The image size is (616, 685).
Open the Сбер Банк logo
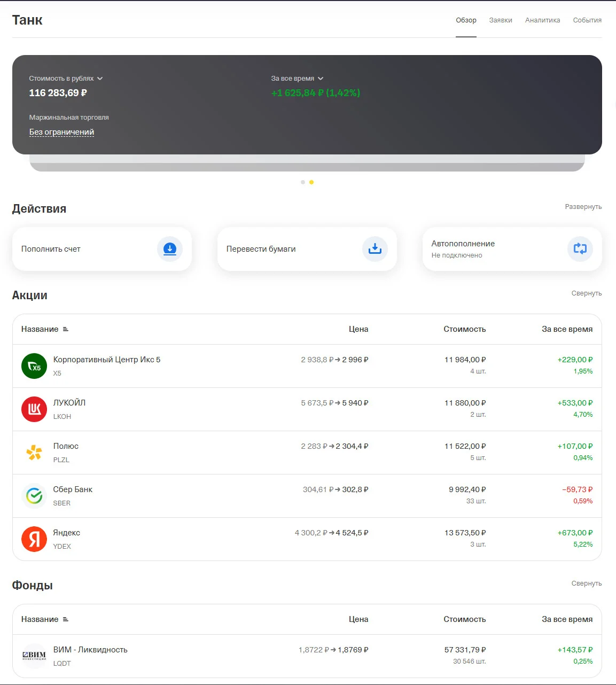click(34, 496)
